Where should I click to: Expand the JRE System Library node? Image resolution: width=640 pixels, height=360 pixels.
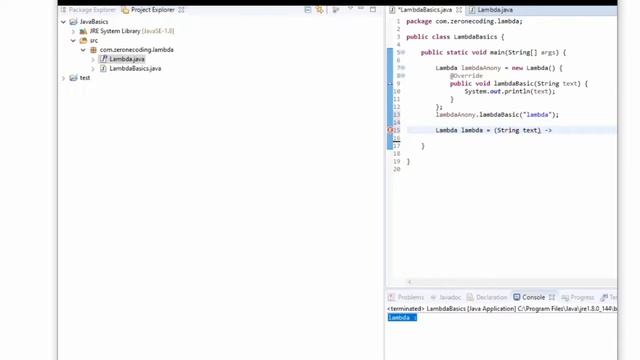coord(73,31)
